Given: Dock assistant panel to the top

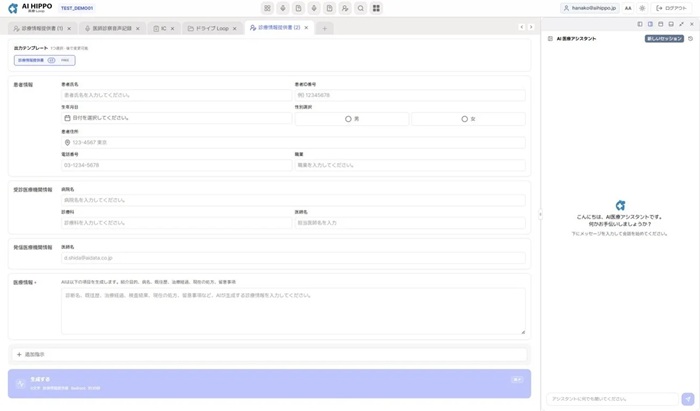Looking at the screenshot, I should tap(661, 24).
